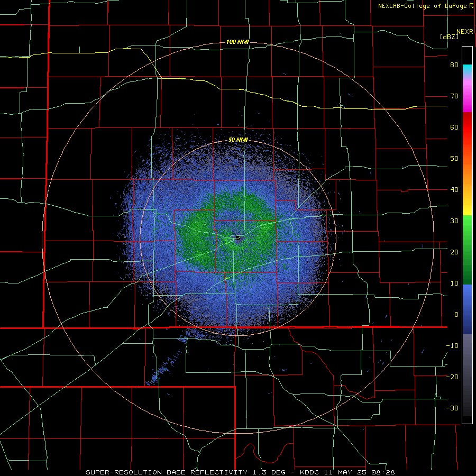Click the blue segment of the color bar
Viewport: 476px width, 476px height.
tap(467, 309)
